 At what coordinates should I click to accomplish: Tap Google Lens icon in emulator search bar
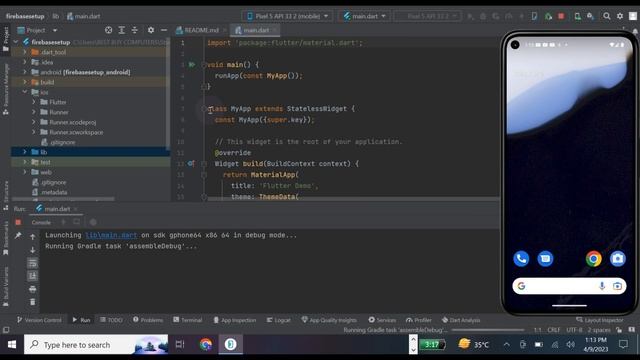618,286
